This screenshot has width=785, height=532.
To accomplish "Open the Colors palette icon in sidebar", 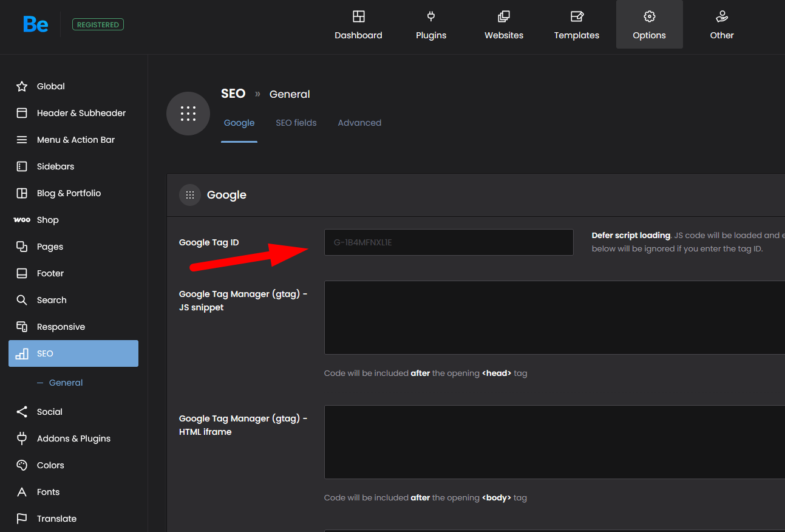I will pyautogui.click(x=22, y=465).
